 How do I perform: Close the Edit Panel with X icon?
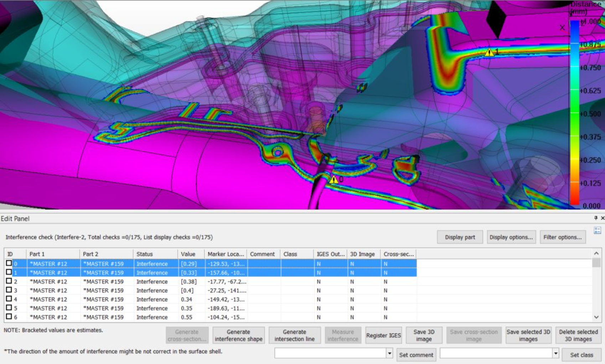click(x=603, y=218)
